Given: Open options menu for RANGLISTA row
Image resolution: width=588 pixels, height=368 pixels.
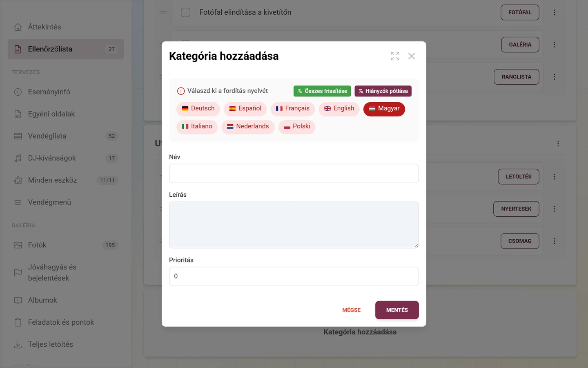Looking at the screenshot, I should 555,77.
